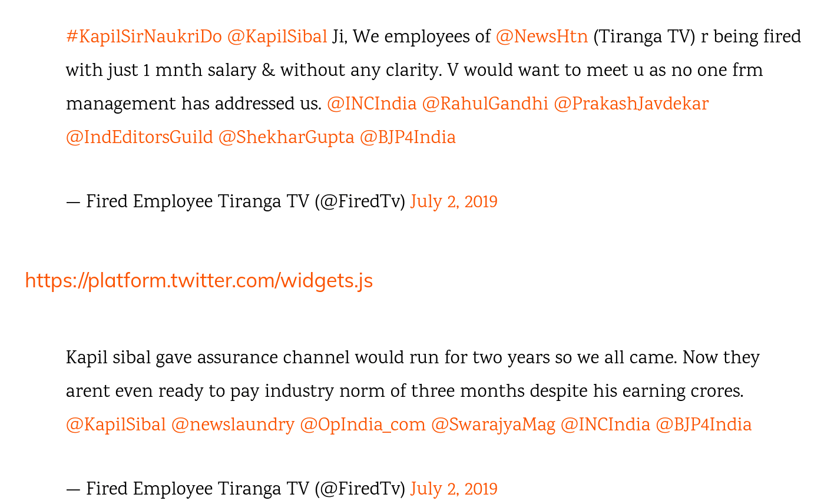Open @BJP4India link in the second tweet
The height and width of the screenshot is (504, 834).
point(703,425)
